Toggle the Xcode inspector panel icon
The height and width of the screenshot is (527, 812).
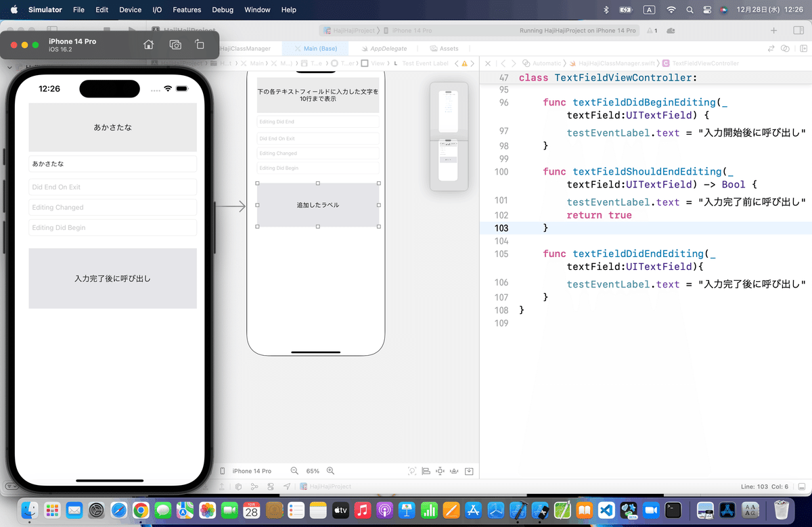797,30
